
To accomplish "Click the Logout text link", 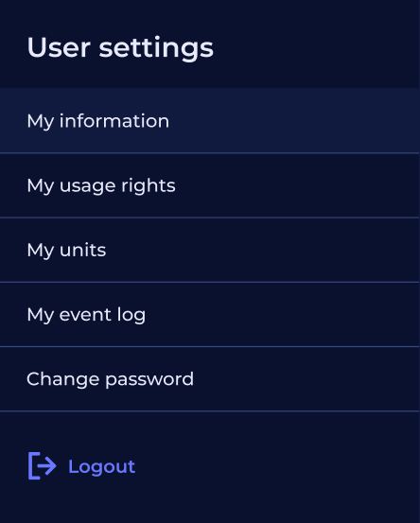I will (101, 466).
